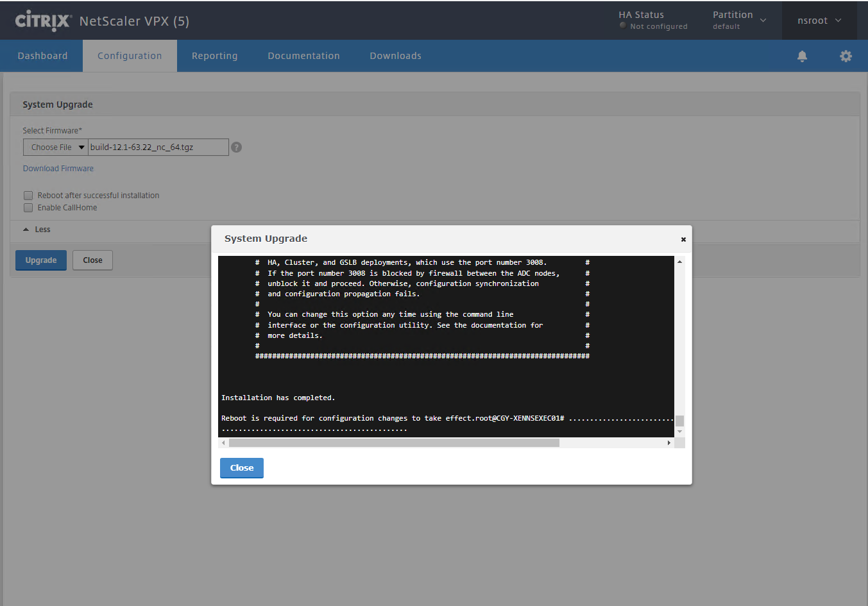Click the 'Not configured' status text
Screen dimensions: 868x606
pyautogui.click(x=659, y=26)
